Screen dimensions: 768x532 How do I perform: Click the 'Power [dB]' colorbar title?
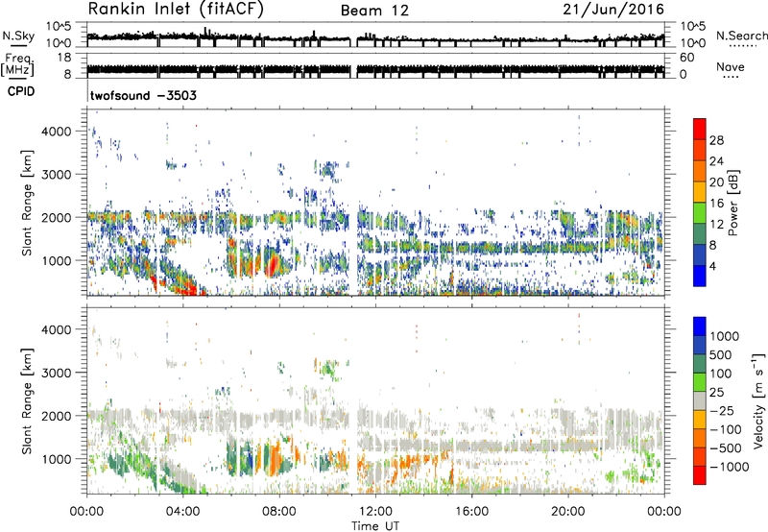[733, 203]
